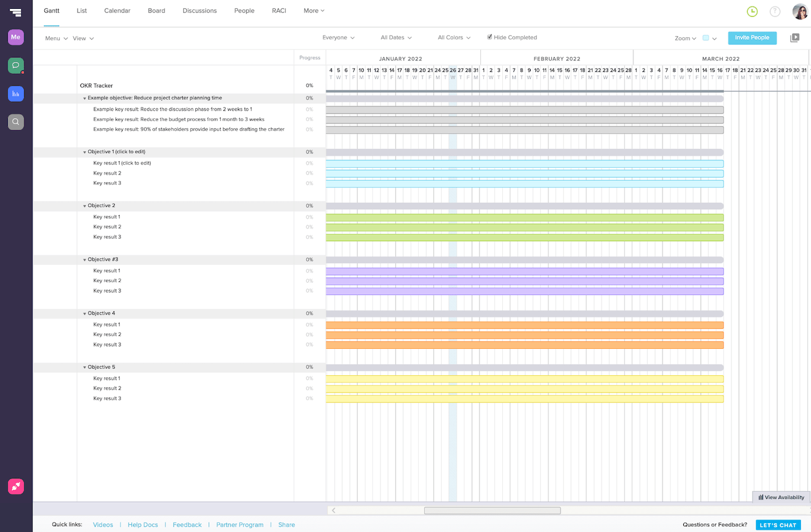Open the Everyone filter dropdown
Screen dimensions: 811x532
tap(338, 37)
